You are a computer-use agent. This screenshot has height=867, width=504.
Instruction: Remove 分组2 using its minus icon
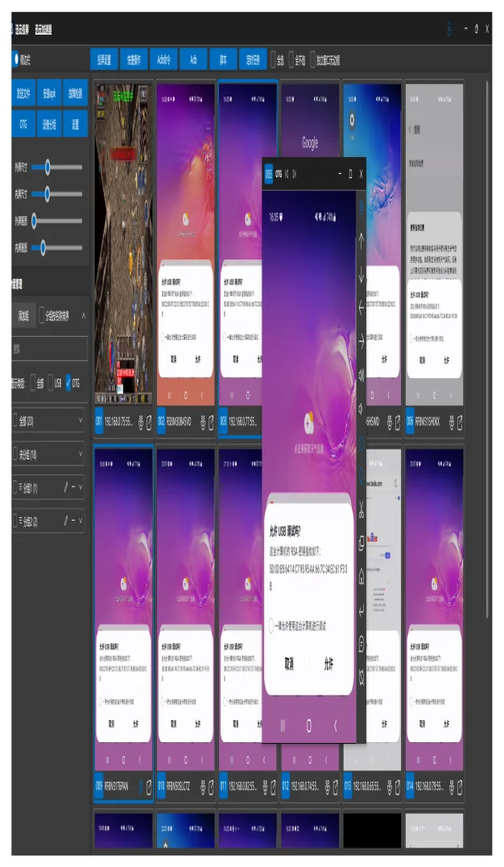click(x=73, y=521)
